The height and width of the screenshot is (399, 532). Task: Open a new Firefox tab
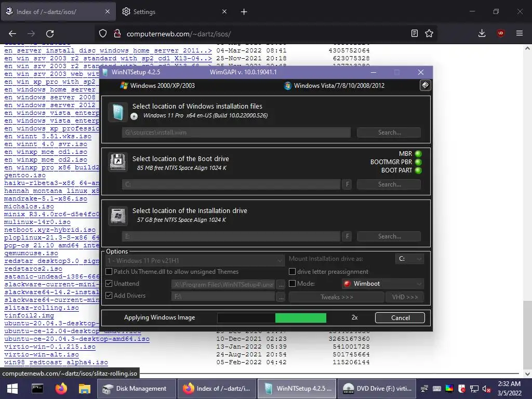pyautogui.click(x=244, y=12)
